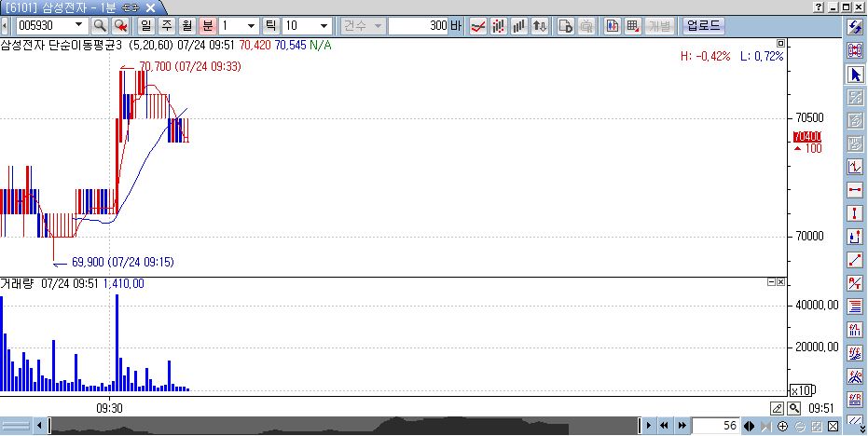Open the grid table icon in toolbar
Image resolution: width=868 pixels, height=436 pixels.
(633, 25)
